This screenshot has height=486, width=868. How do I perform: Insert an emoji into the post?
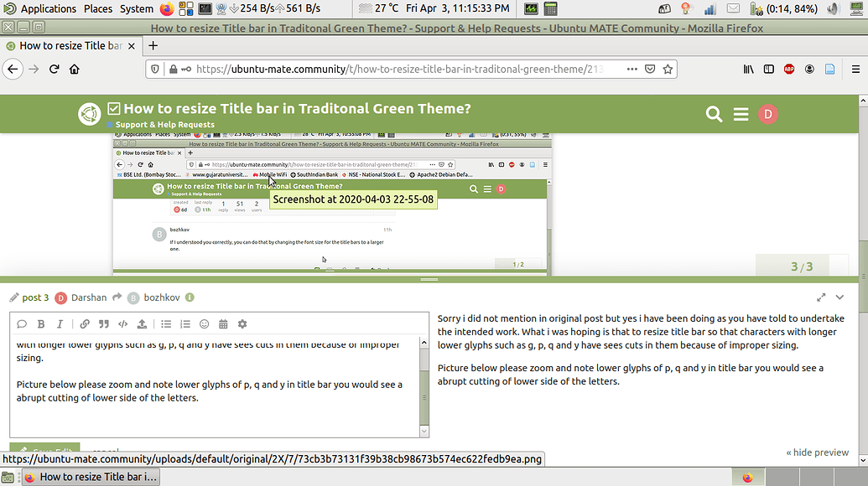[x=203, y=324]
